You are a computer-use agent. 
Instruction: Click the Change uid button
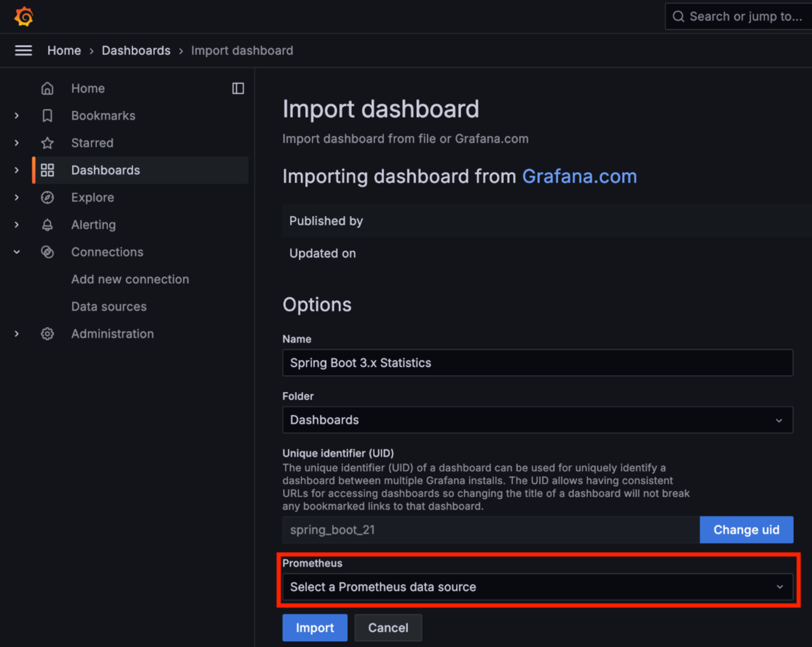point(746,529)
